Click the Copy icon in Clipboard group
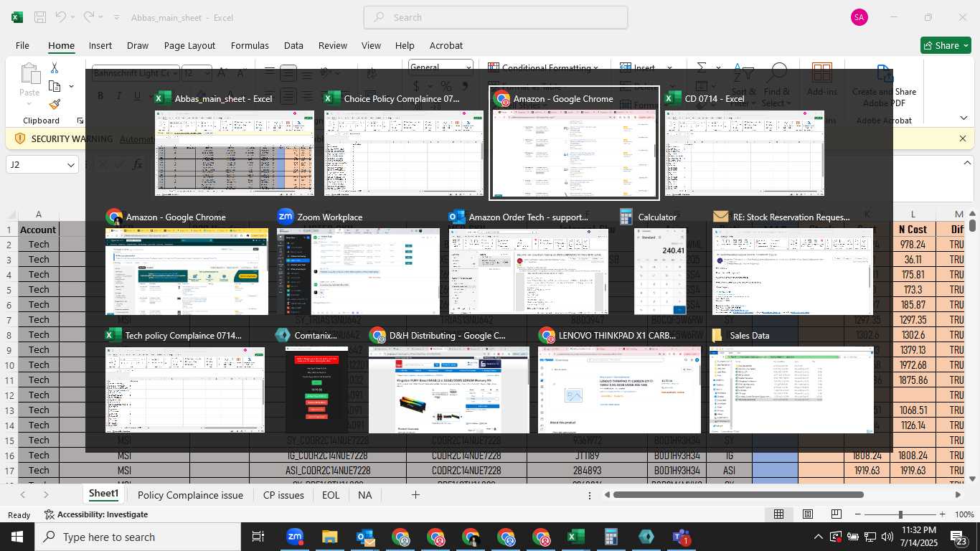 (55, 86)
